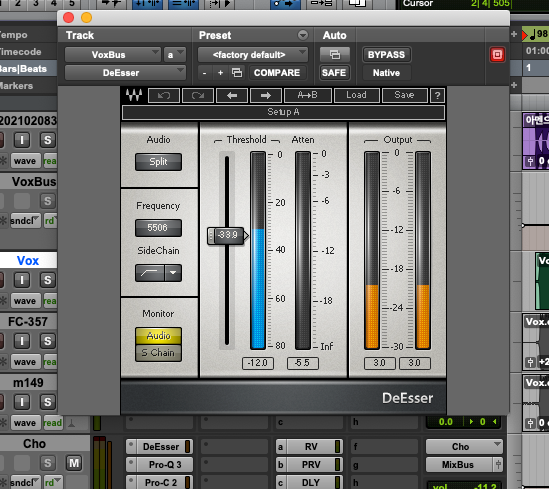Open Cho track Pro-C 2 insert
The image size is (549, 489).
pos(161,483)
